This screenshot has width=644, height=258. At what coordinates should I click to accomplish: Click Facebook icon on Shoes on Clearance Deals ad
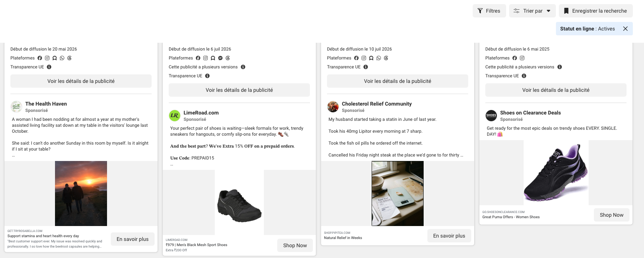(x=515, y=58)
